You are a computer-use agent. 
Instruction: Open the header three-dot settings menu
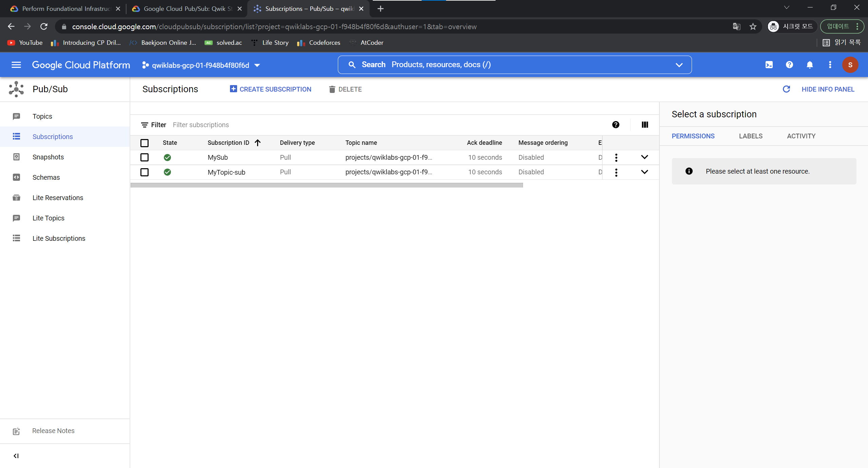pos(830,65)
